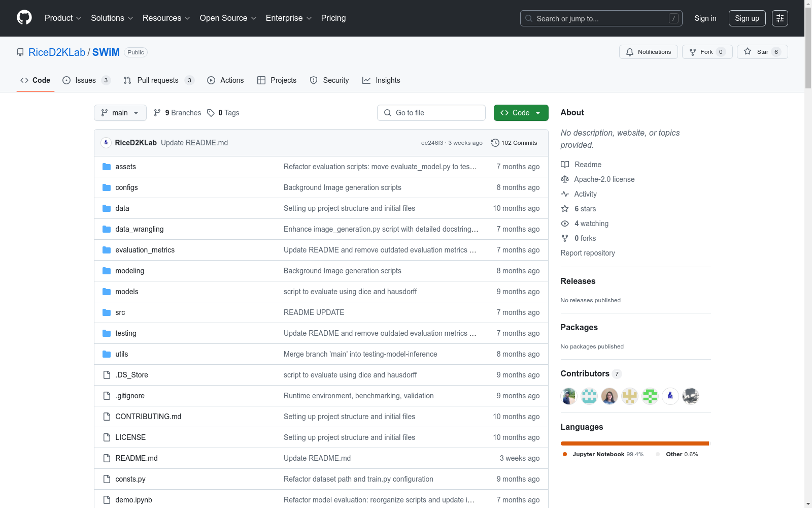Click the branch icon beside 9 Branches
This screenshot has height=508, width=812.
(157, 113)
